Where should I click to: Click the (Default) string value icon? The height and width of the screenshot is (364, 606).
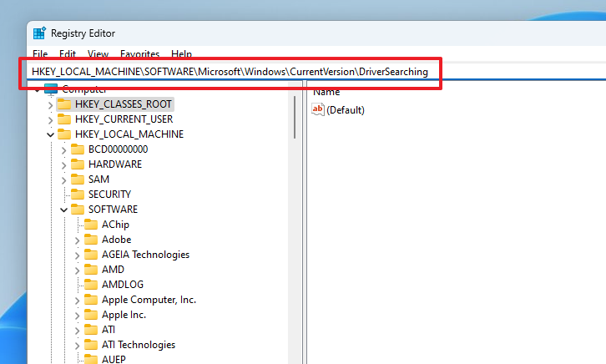pos(318,109)
